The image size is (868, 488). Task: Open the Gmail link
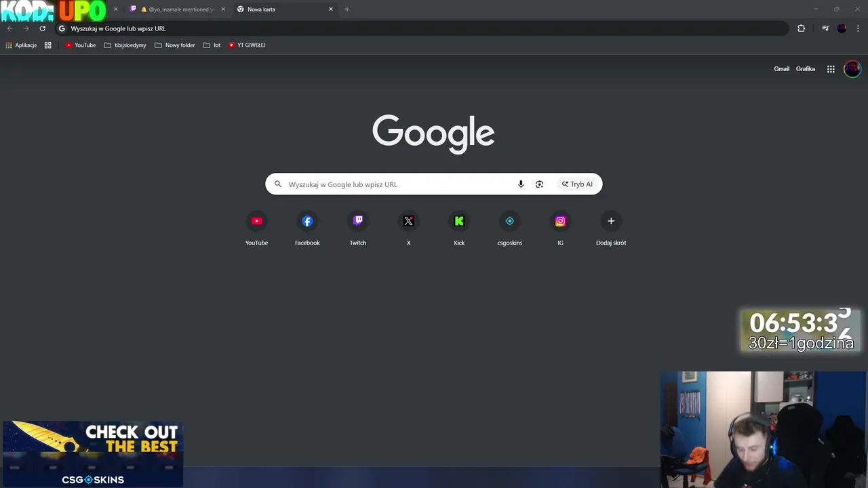[782, 69]
